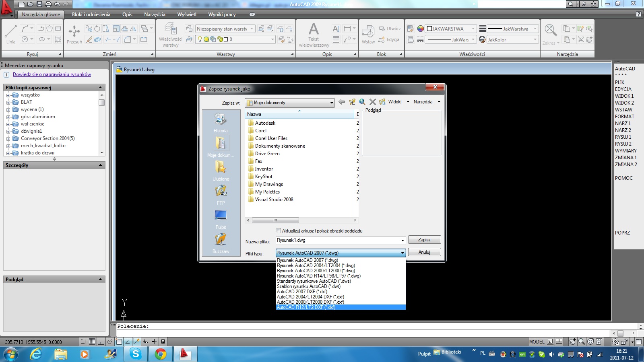The width and height of the screenshot is (644, 362).
Task: Expand the Rysuj panel flyout
Action: click(60, 54)
